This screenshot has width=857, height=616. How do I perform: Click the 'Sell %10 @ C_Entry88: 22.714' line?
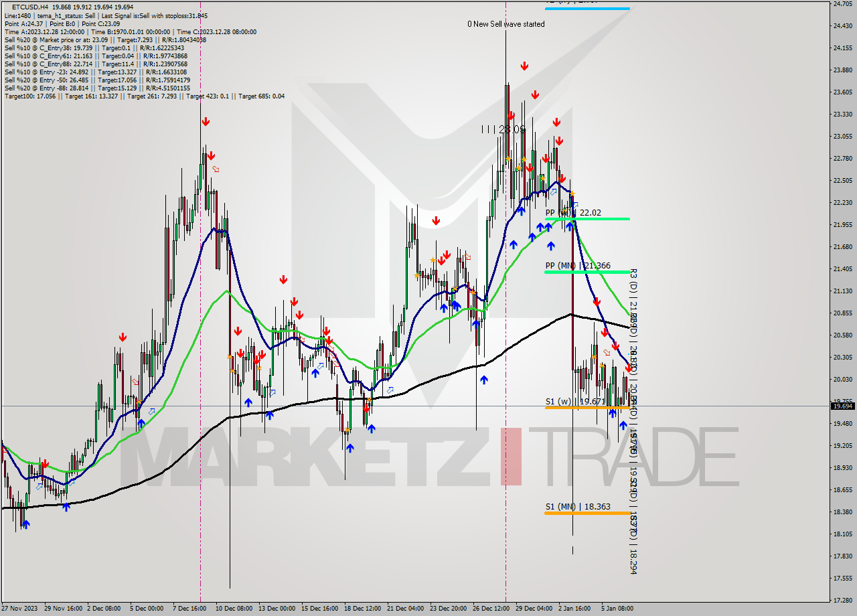(x=97, y=64)
